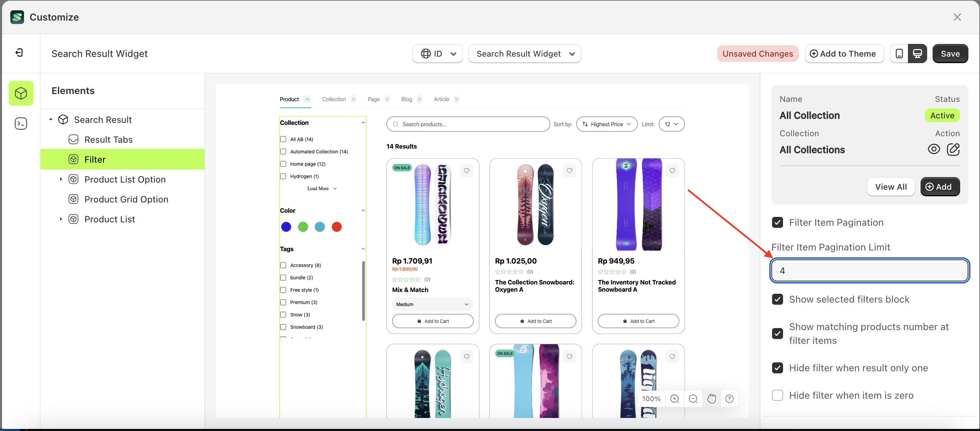Open the ID language dropdown
Viewport: 980px width, 431px height.
[x=437, y=54]
